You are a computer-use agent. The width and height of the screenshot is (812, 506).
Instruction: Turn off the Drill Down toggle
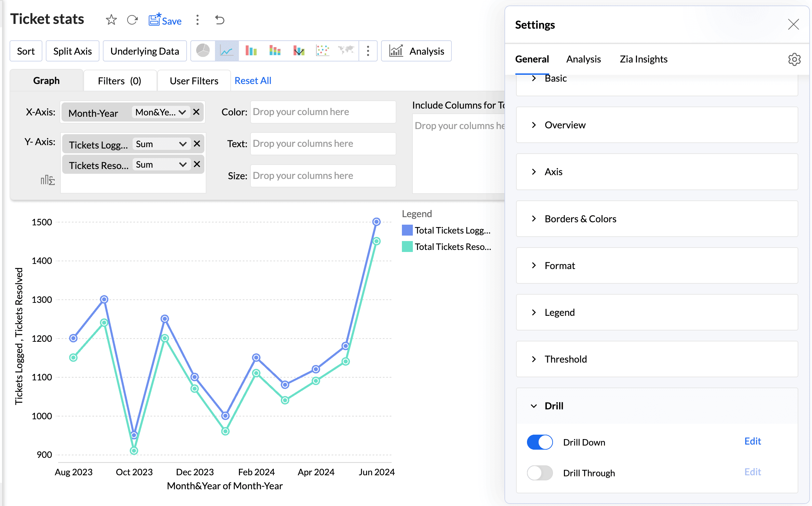tap(540, 442)
